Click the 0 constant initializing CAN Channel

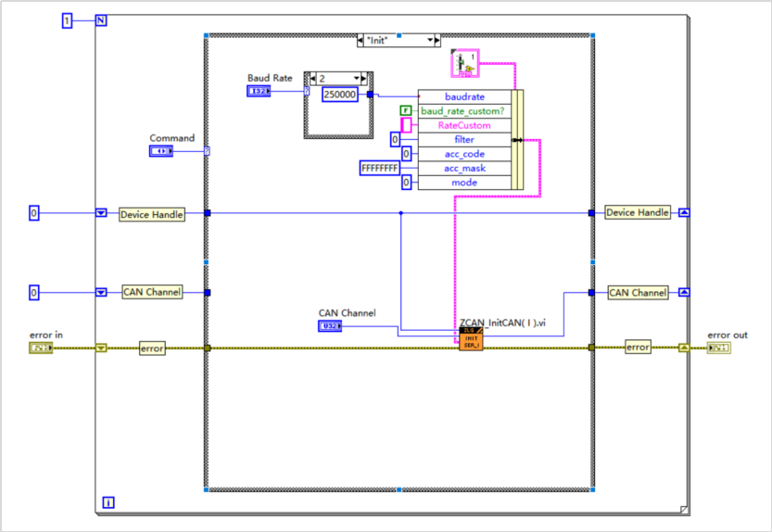pos(34,293)
